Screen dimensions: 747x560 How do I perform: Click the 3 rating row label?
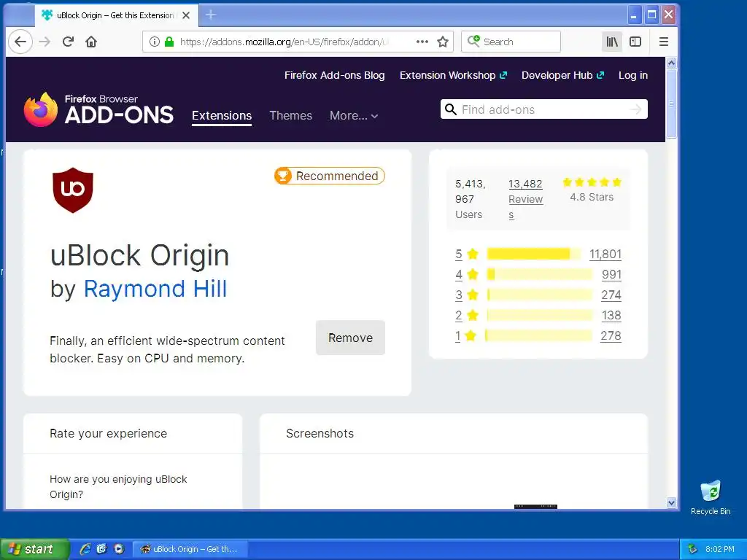[458, 295]
